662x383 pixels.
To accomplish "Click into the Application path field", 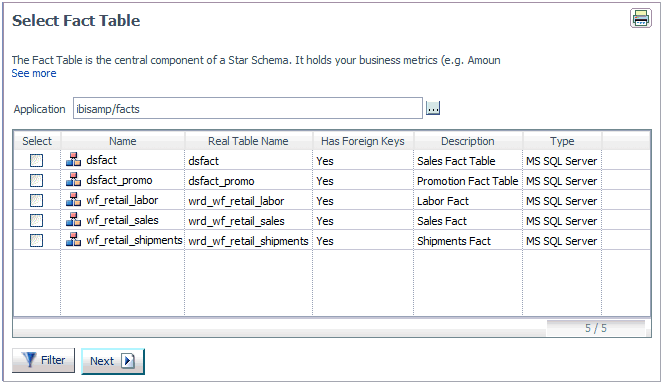I will (x=248, y=109).
